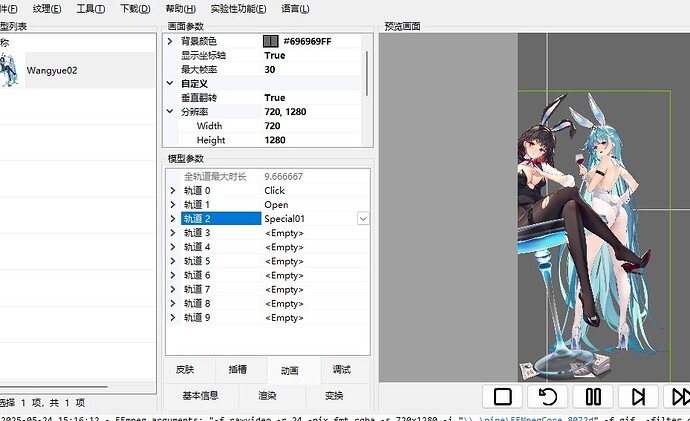This screenshot has height=421, width=690.
Task: Click the 画面参数 panel vertical scrollbar
Action: pyautogui.click(x=367, y=73)
